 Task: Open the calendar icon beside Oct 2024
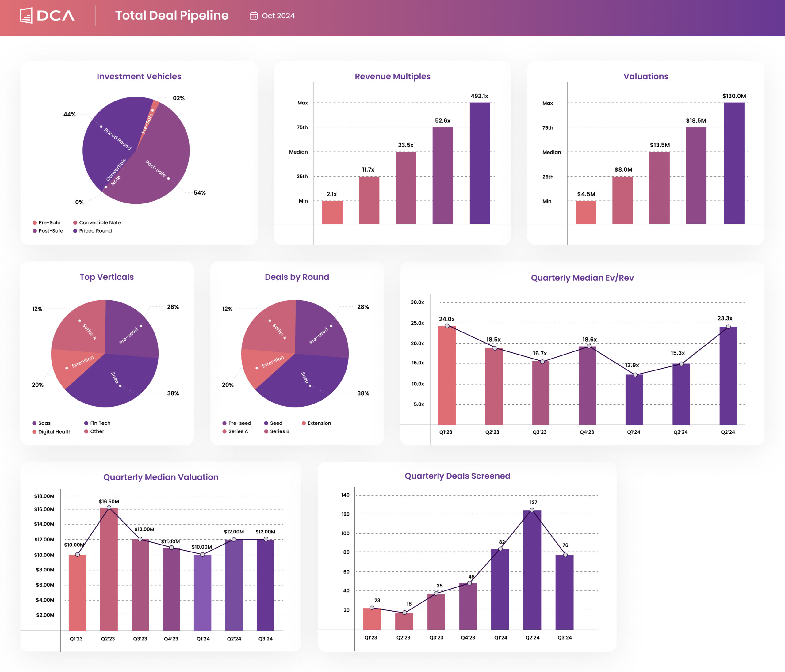coord(254,16)
